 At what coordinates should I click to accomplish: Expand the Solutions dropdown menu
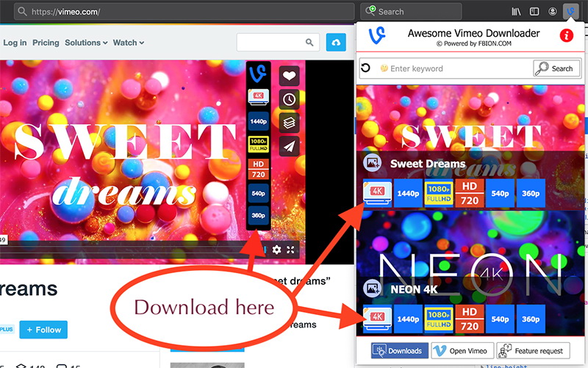coord(86,43)
